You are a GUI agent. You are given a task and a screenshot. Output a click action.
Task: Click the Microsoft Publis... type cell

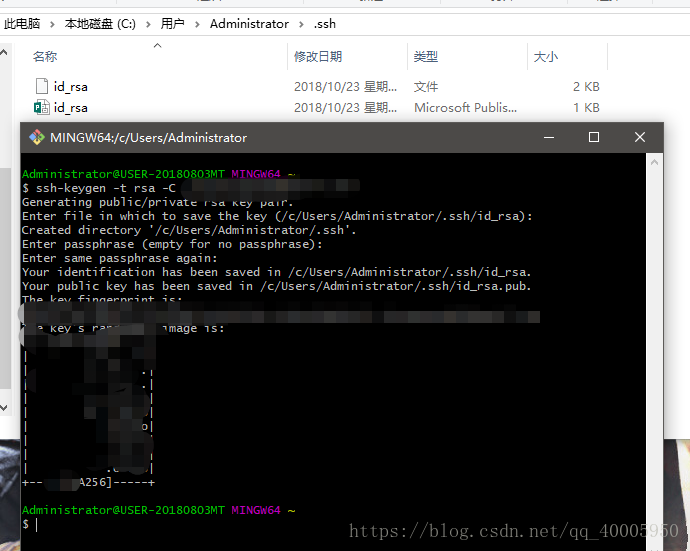pos(466,107)
